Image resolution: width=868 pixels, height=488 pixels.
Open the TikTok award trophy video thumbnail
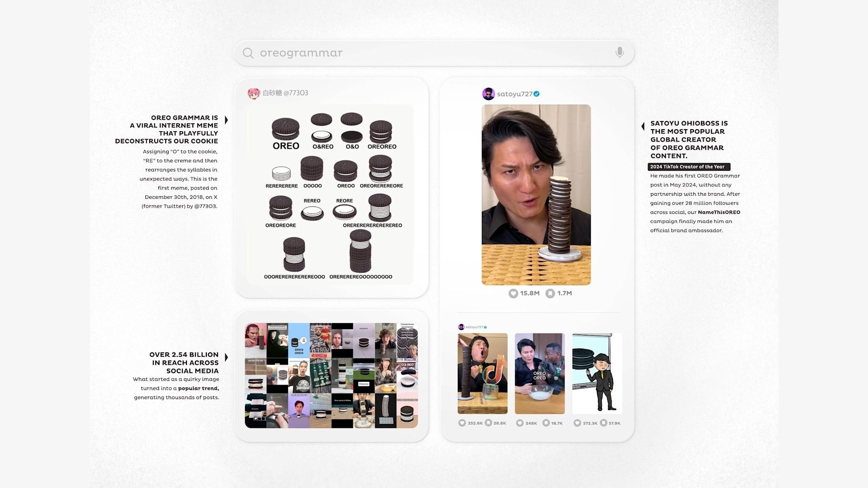tap(482, 374)
